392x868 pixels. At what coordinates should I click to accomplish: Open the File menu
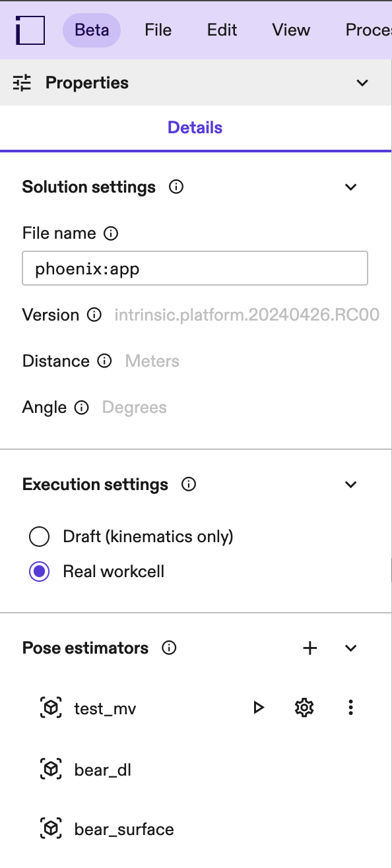pyautogui.click(x=158, y=30)
